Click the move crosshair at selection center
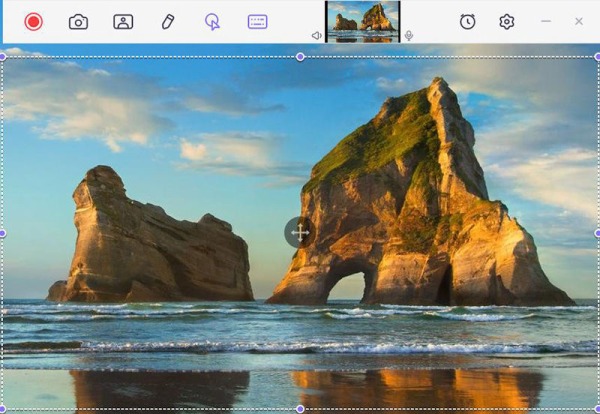600x414 pixels. 300,232
